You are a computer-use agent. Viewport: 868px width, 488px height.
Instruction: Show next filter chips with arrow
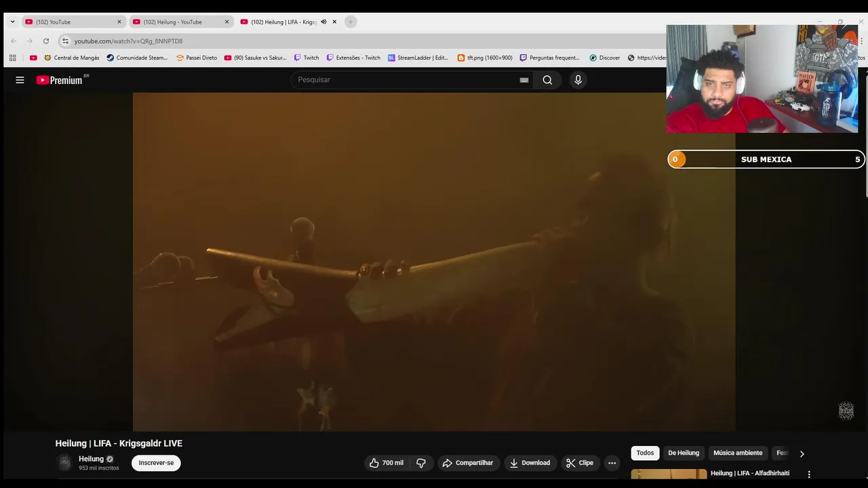tap(802, 453)
